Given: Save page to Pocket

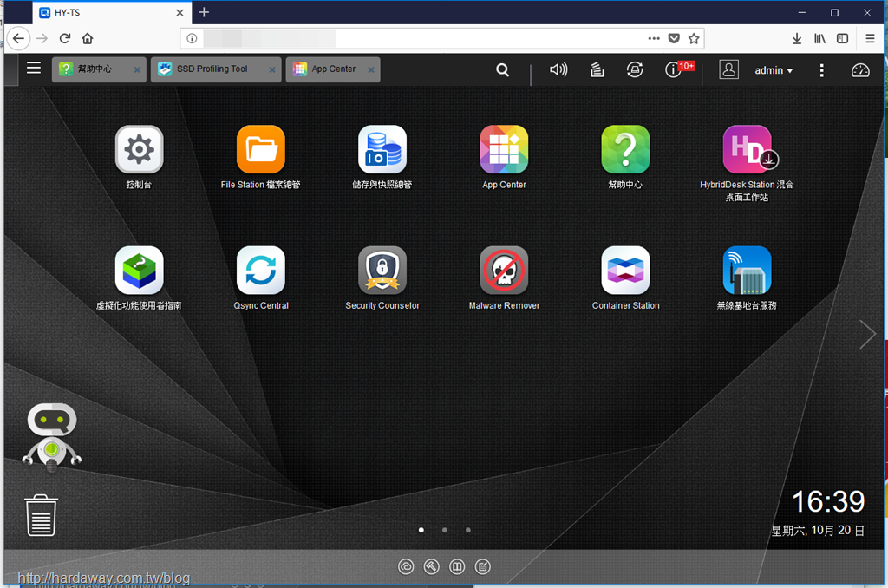Looking at the screenshot, I should [x=674, y=38].
